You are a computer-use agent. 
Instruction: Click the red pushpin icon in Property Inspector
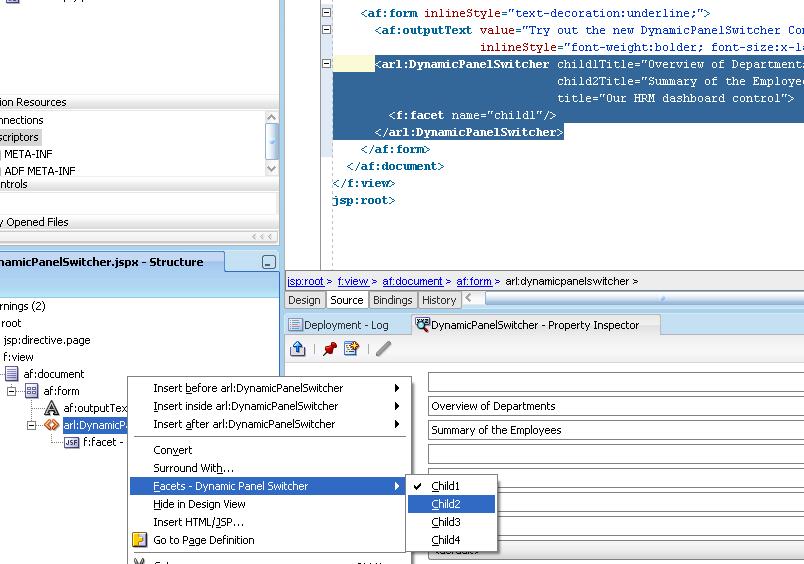click(329, 349)
